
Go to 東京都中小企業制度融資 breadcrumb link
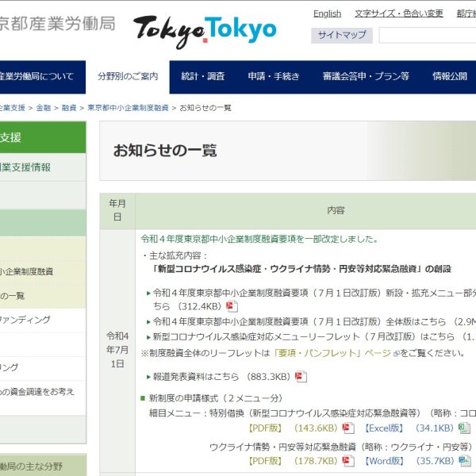pos(128,108)
